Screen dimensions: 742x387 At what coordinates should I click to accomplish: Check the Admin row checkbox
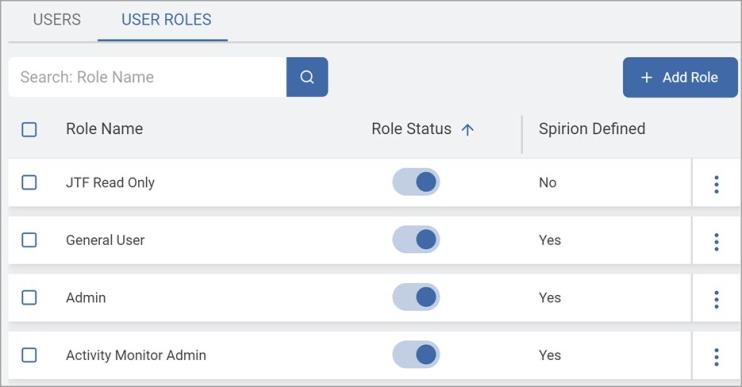(29, 298)
